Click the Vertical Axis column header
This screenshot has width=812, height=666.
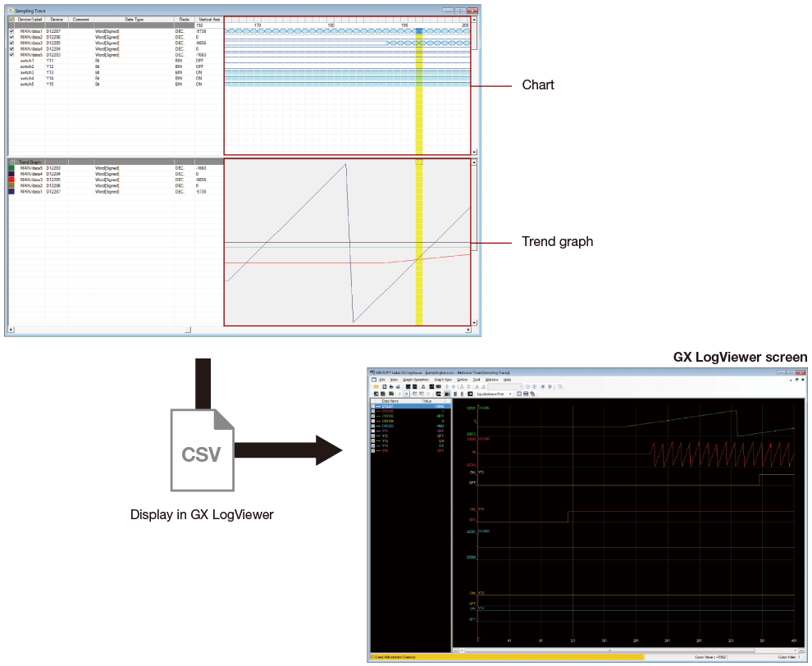pyautogui.click(x=209, y=19)
